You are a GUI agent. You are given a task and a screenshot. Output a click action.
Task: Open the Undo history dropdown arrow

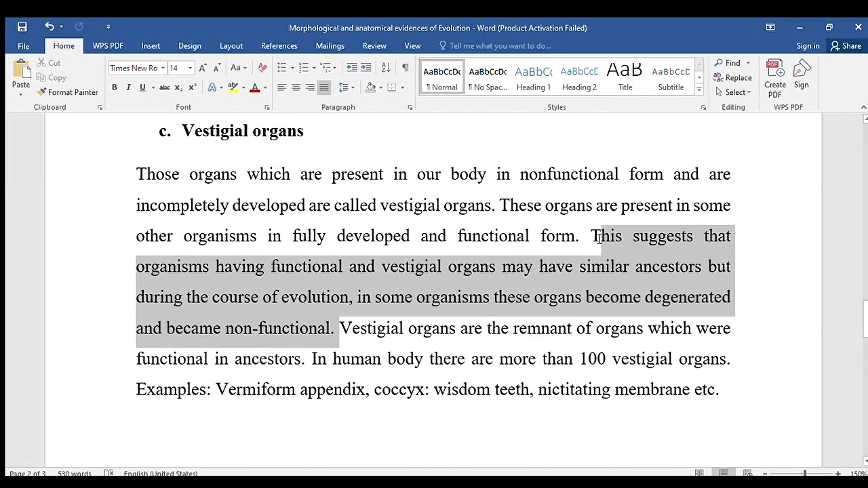pyautogui.click(x=61, y=27)
